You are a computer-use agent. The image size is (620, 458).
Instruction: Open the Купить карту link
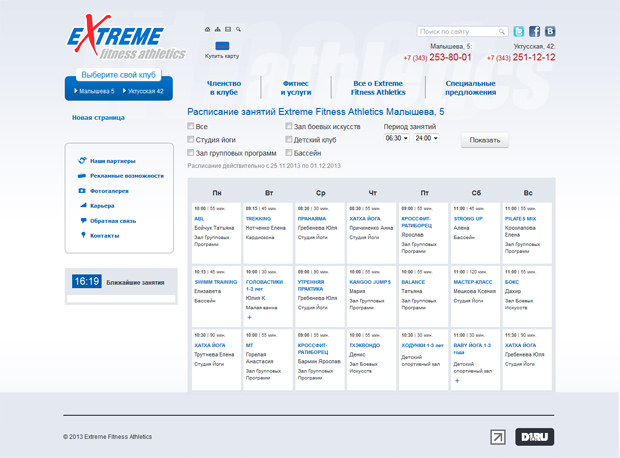click(222, 56)
